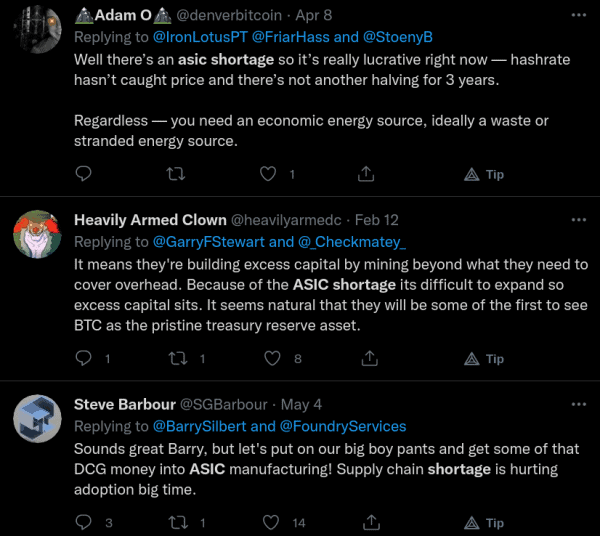Open more options on Adam O's tweet
The height and width of the screenshot is (536, 600).
[578, 17]
